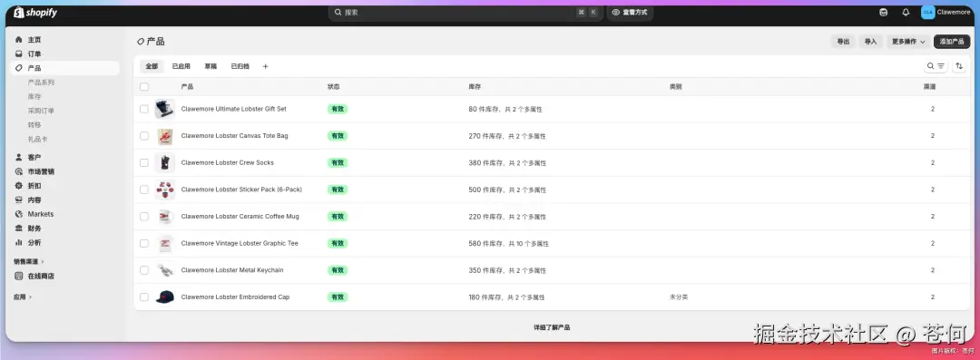Viewport: 980px width, 360px height.
Task: Open 库存 in the sidebar
Action: [34, 96]
